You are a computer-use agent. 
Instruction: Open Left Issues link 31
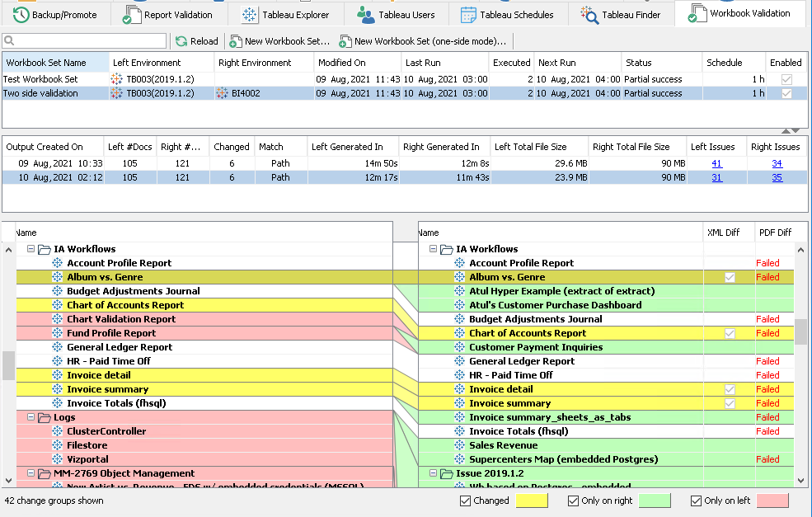click(x=716, y=177)
